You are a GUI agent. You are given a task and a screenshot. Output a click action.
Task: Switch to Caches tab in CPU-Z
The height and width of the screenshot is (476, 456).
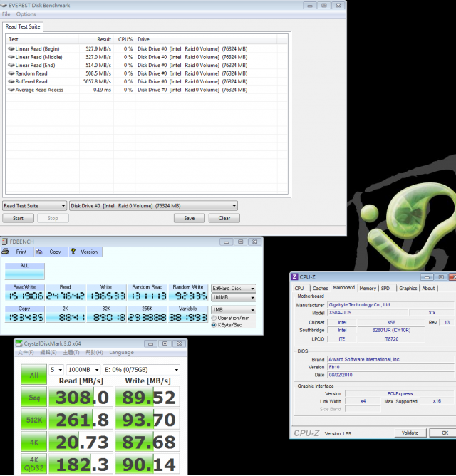pyautogui.click(x=321, y=288)
